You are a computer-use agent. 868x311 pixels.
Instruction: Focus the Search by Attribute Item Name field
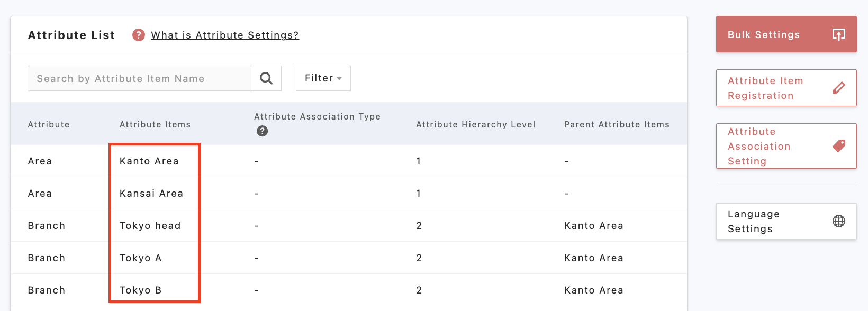point(139,78)
